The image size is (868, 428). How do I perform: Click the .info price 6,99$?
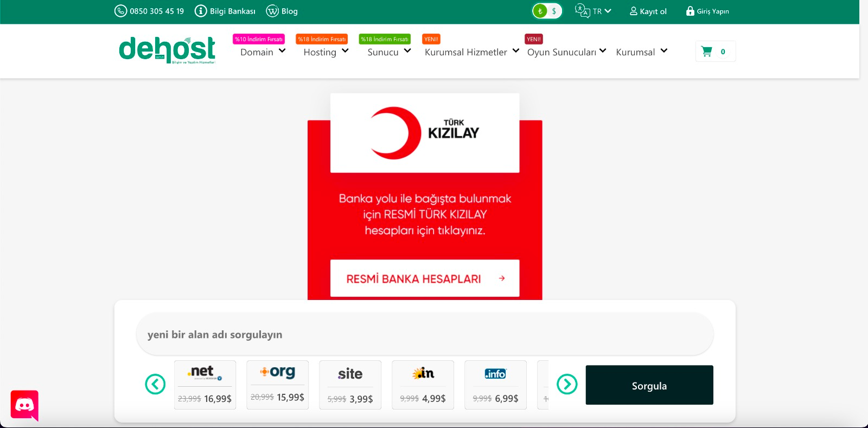(x=507, y=399)
